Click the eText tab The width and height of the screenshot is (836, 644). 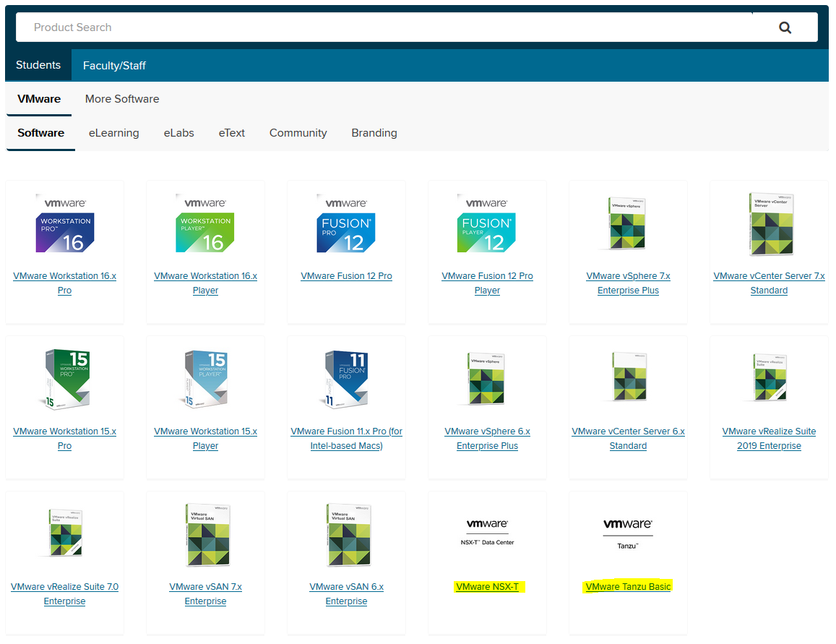(x=231, y=133)
